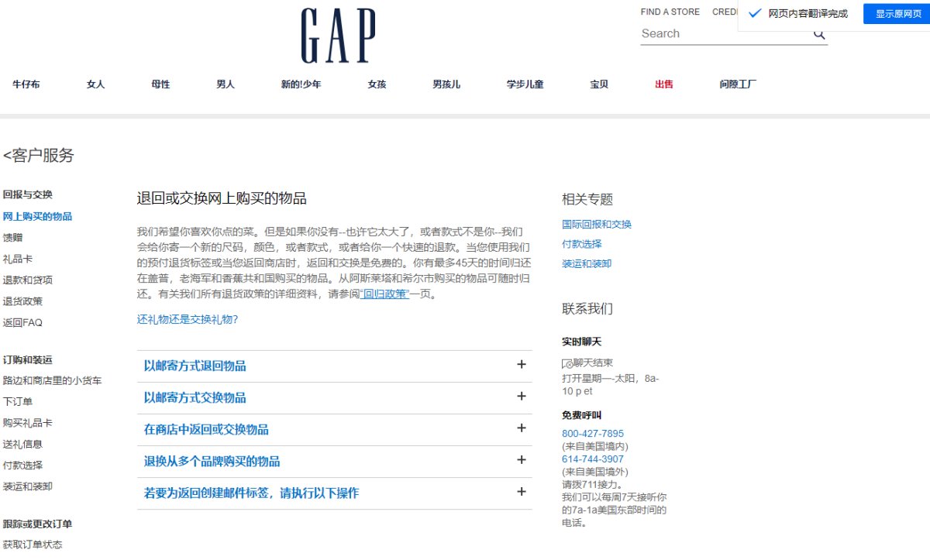Image resolution: width=930 pixels, height=560 pixels.
Task: Expand 以邮寄方式退回物品 with plus icon
Action: click(522, 365)
